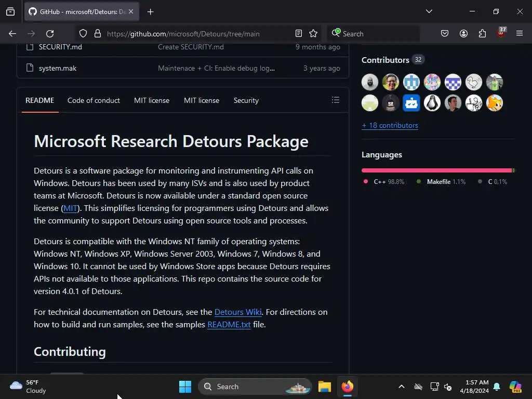
Task: Click the Microsoft Research Detours Package heading
Action: tap(171, 141)
